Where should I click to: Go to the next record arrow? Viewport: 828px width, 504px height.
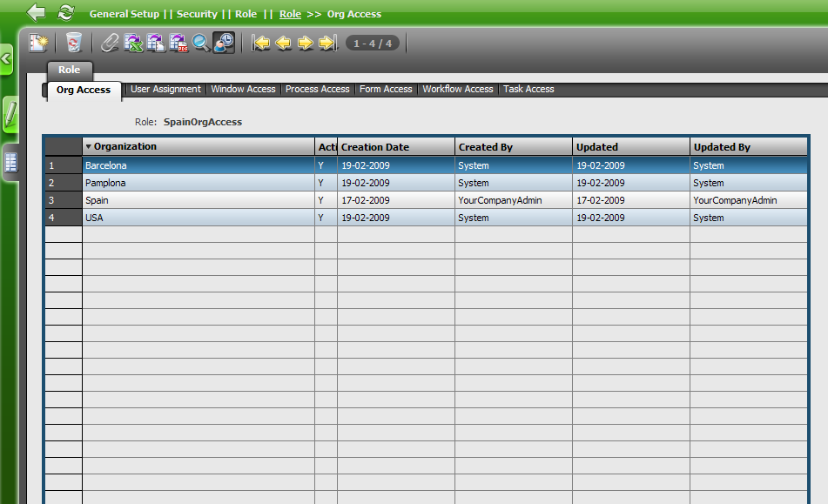click(306, 43)
